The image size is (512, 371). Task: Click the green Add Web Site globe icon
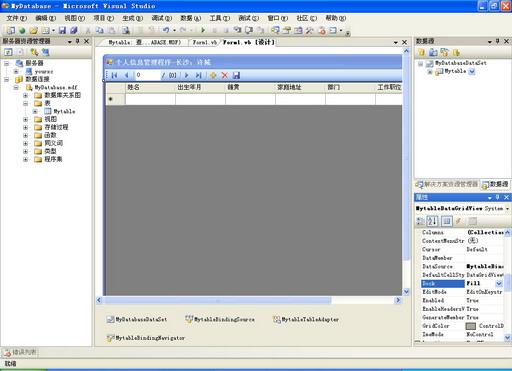click(x=22, y=30)
